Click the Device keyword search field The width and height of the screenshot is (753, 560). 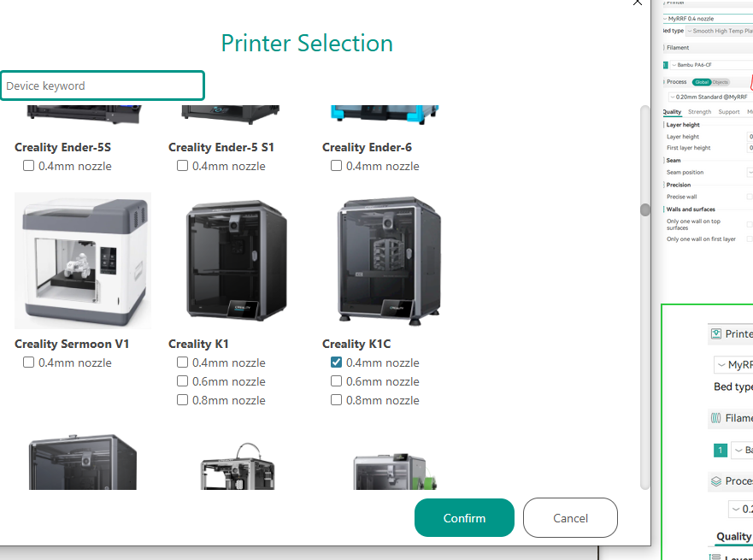[103, 85]
